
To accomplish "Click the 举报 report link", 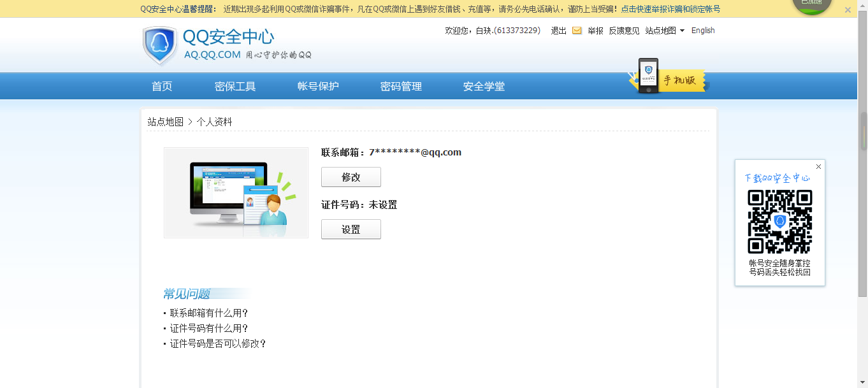I will (595, 31).
